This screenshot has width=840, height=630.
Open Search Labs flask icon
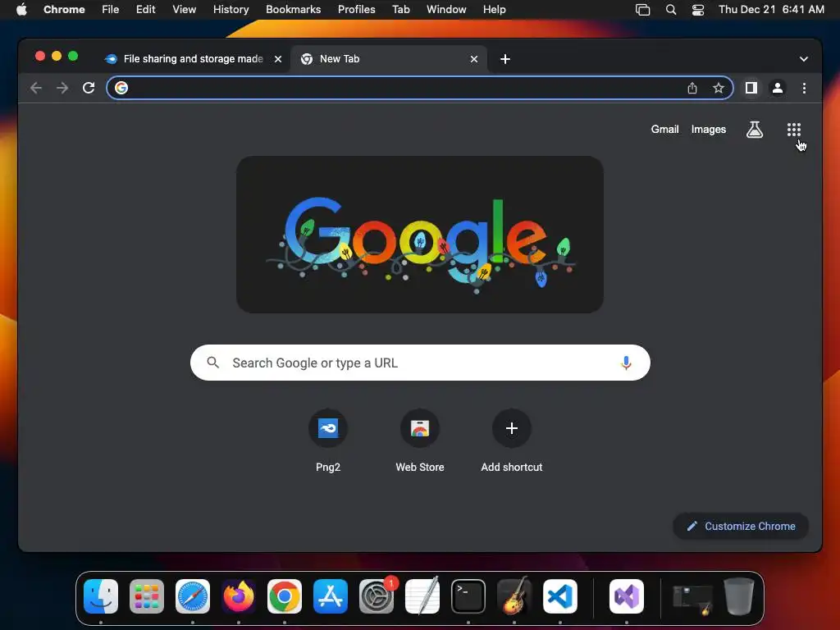click(755, 129)
